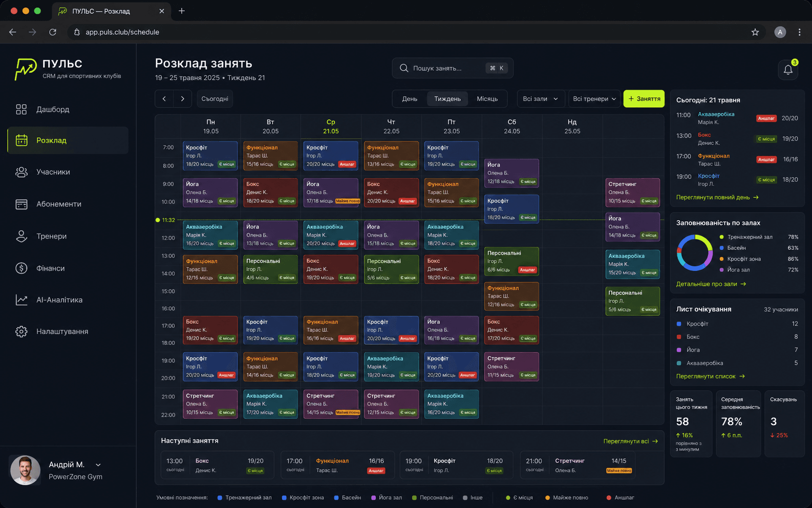Switch view to Місяць
This screenshot has height=508, width=812.
[x=487, y=99]
